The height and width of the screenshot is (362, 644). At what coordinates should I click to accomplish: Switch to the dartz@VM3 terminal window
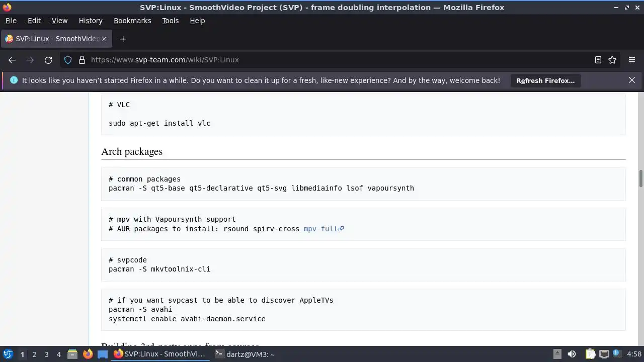pyautogui.click(x=245, y=354)
